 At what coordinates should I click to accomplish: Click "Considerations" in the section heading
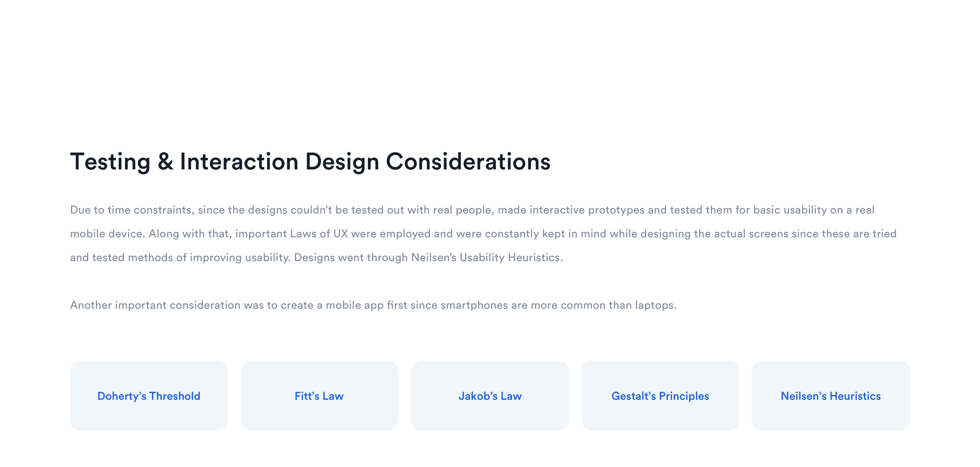click(468, 162)
